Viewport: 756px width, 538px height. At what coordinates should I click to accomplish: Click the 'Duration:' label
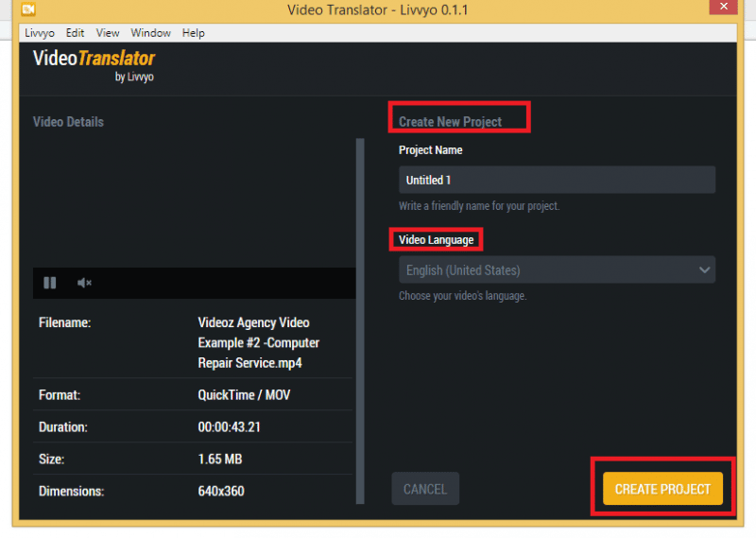pos(62,427)
